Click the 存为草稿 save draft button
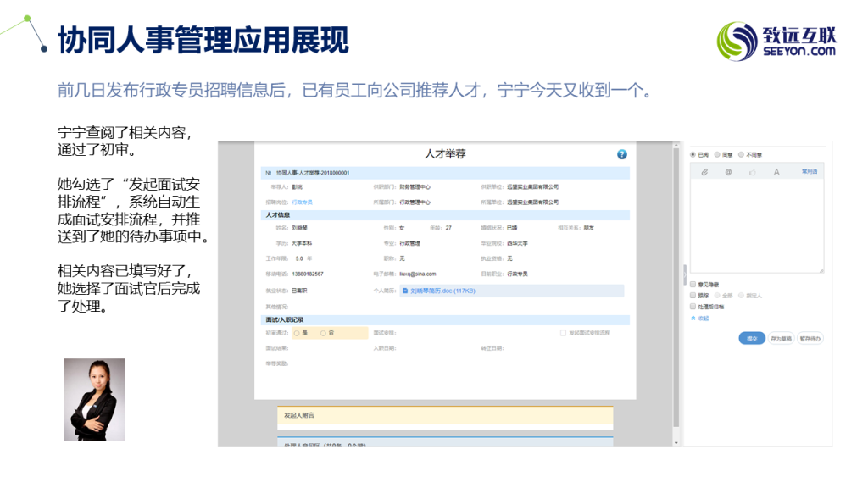This screenshot has height=488, width=868. 781,338
